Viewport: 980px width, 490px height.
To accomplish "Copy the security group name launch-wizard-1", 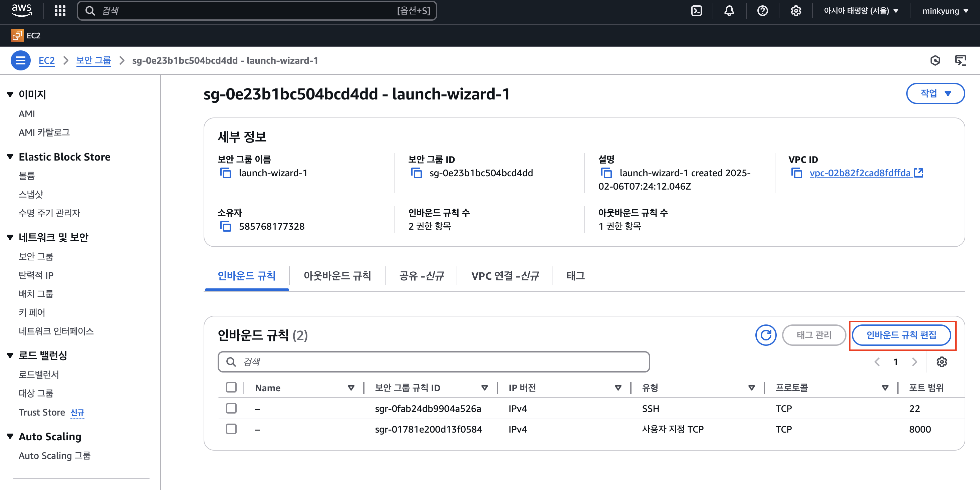I will tap(226, 173).
